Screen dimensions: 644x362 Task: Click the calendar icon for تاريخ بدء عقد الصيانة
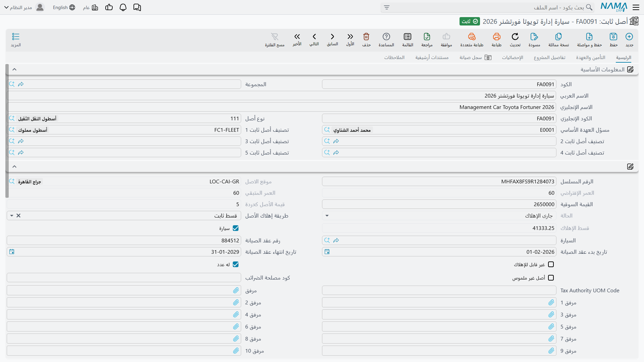pyautogui.click(x=327, y=252)
